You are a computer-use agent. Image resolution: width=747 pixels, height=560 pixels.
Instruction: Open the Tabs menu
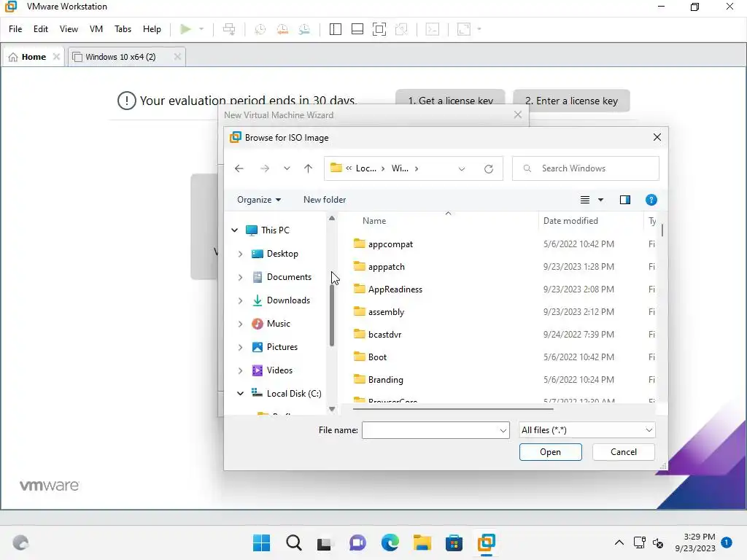coord(123,29)
